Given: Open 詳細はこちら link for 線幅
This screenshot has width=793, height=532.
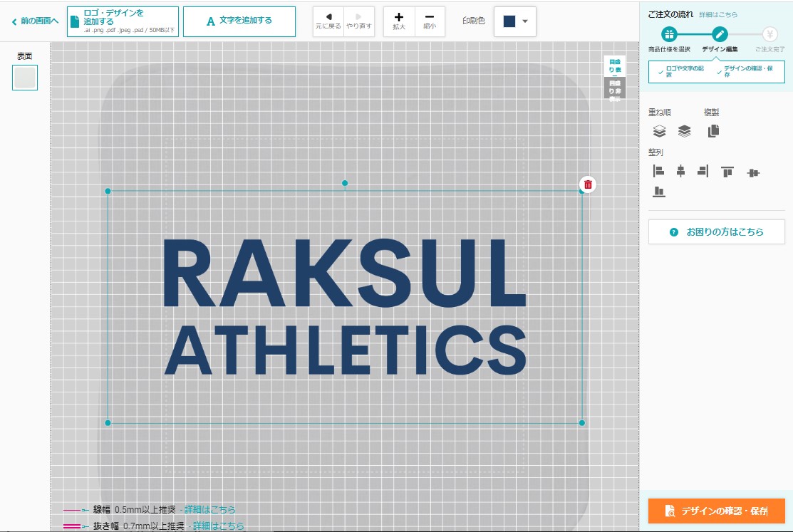Looking at the screenshot, I should 210,510.
